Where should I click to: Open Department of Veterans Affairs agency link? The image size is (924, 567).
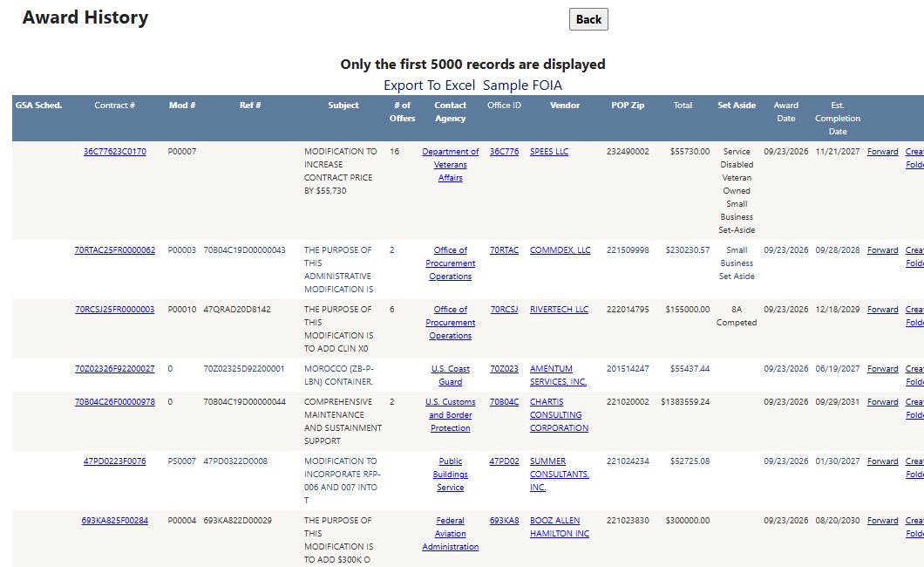pyautogui.click(x=450, y=165)
